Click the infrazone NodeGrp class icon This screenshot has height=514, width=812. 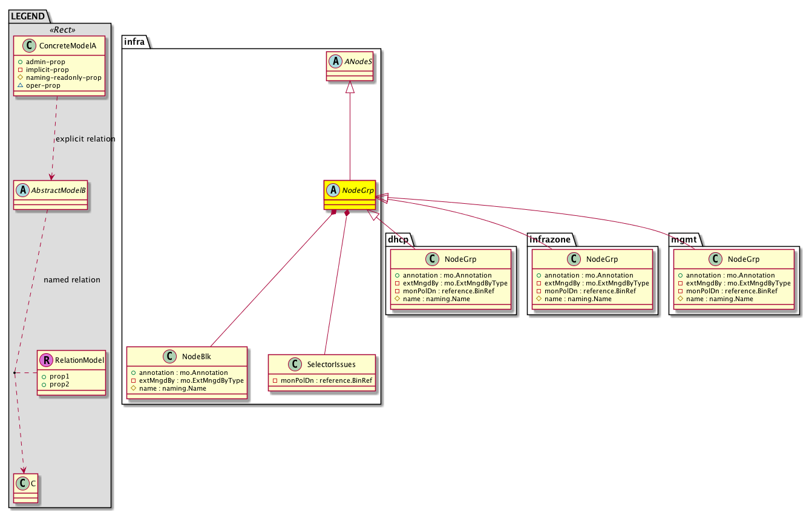tap(574, 259)
